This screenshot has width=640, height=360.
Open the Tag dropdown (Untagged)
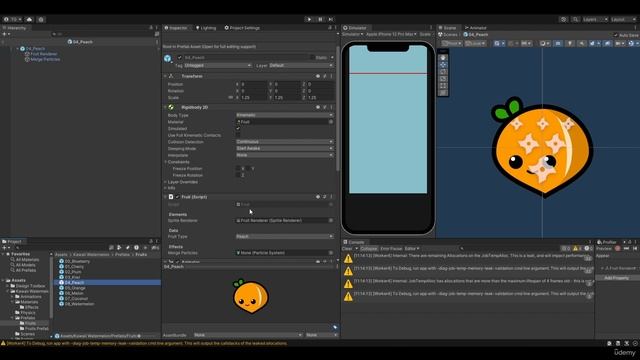218,65
